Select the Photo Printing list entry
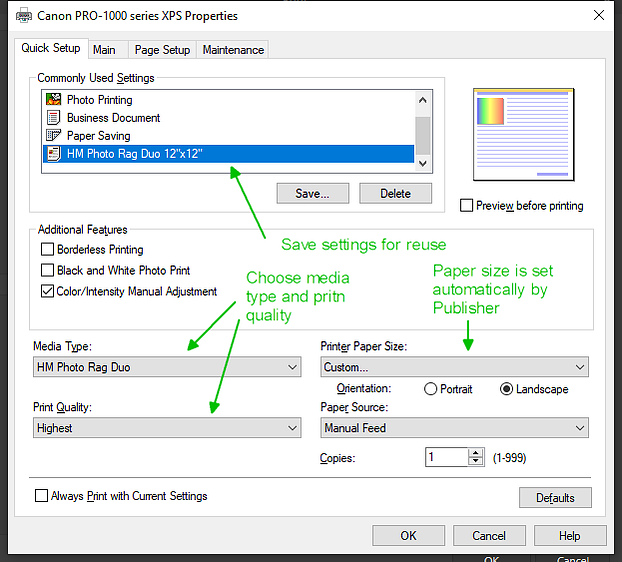This screenshot has width=622, height=562. click(228, 100)
